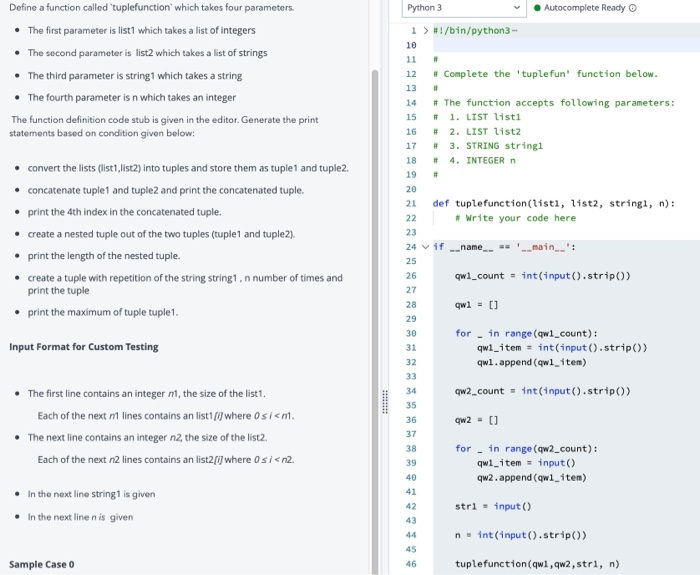The width and height of the screenshot is (700, 575).
Task: Click the '# 2. LIST list2' comment
Action: [476, 132]
